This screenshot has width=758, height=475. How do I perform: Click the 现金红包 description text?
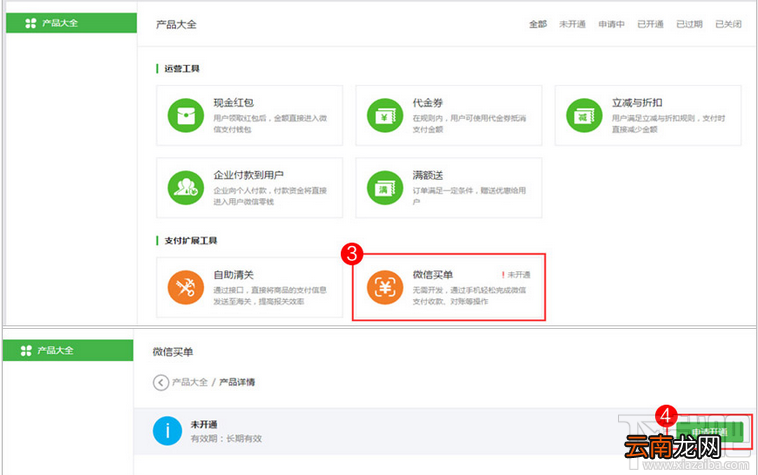coord(270,124)
